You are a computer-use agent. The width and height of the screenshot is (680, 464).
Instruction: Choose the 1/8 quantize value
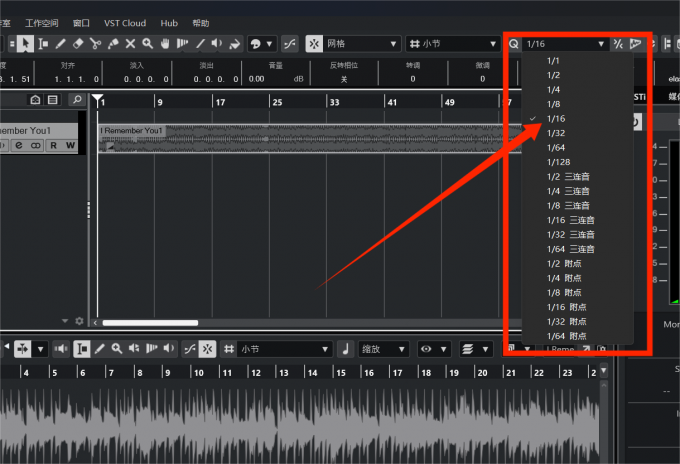pos(577,104)
